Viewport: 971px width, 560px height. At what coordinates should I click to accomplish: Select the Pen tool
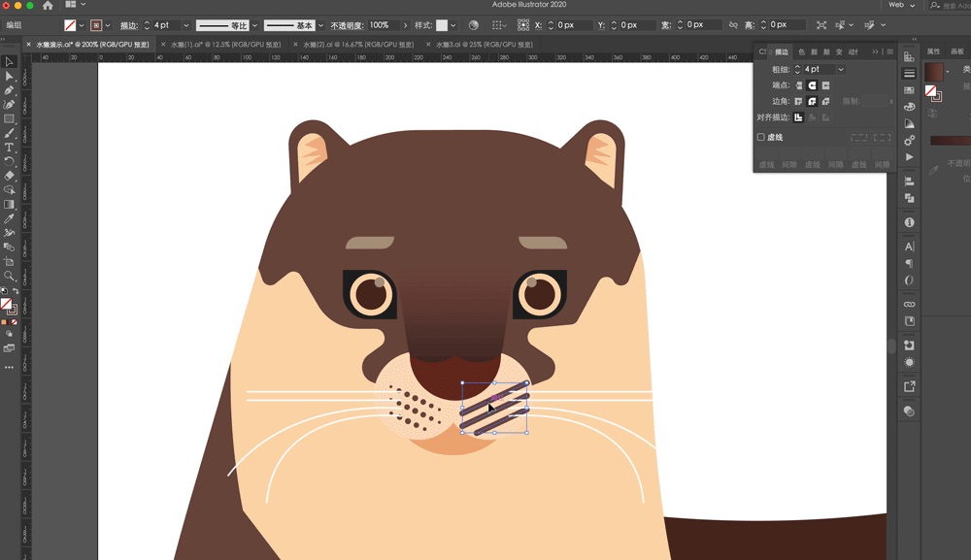(10, 90)
